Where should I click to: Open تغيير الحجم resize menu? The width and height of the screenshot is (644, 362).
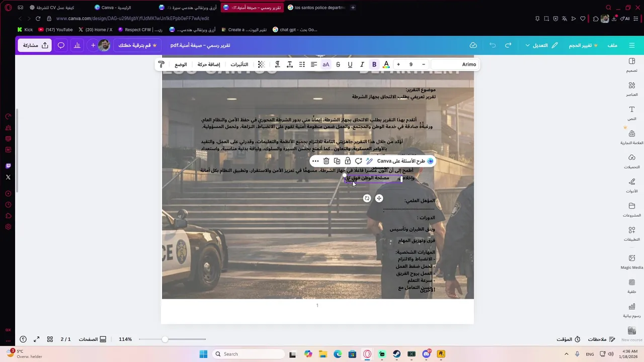pyautogui.click(x=583, y=45)
